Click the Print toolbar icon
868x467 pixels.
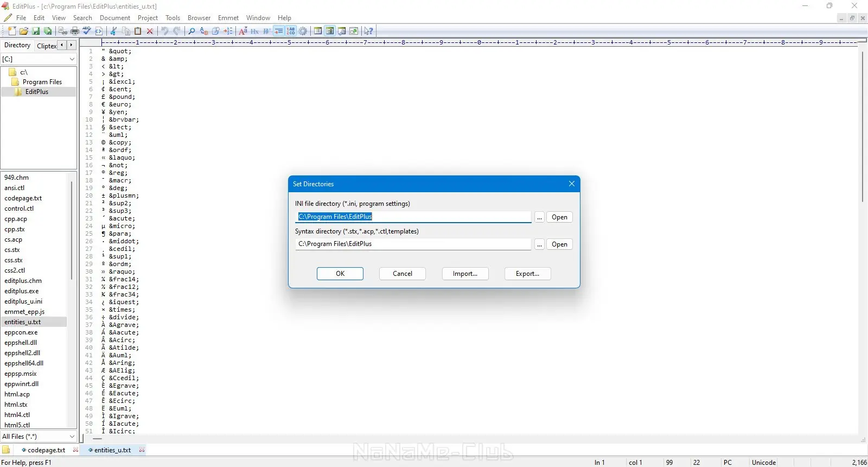tap(75, 31)
